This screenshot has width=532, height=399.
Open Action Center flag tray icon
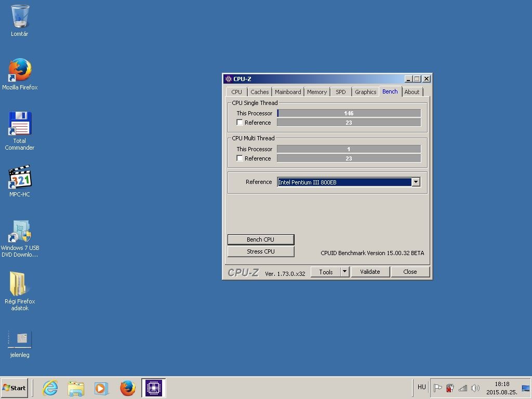pyautogui.click(x=437, y=388)
